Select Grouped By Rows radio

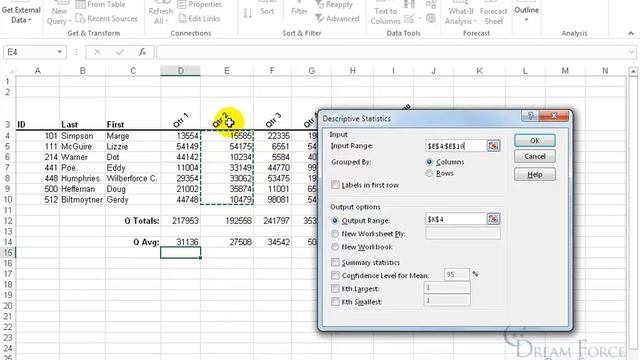(429, 173)
